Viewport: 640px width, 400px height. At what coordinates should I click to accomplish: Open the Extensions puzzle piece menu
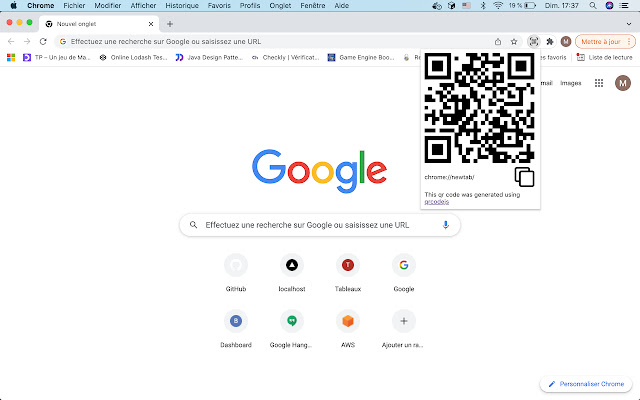click(x=550, y=42)
